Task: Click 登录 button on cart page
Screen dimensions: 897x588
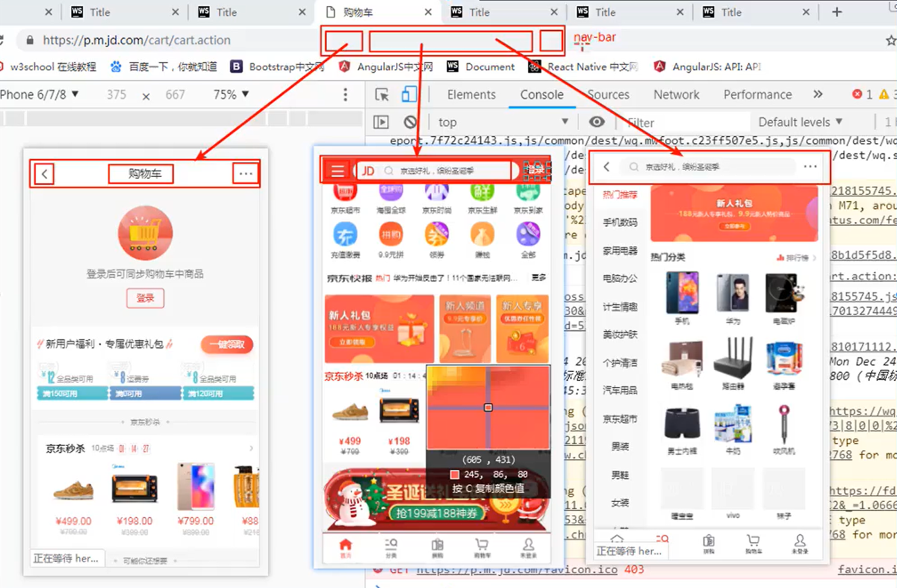Action: [x=145, y=298]
